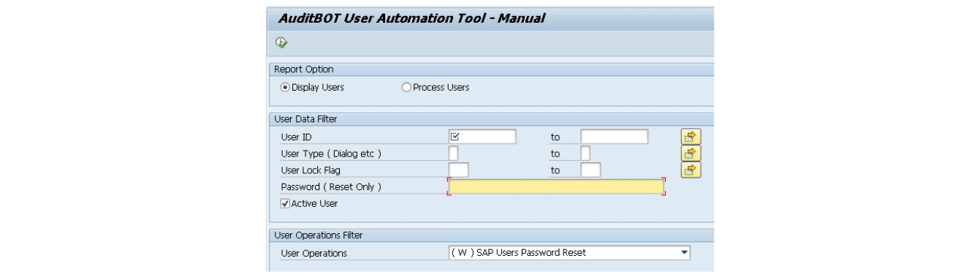This screenshot has width=980, height=277.
Task: Click the 'Report Option' section header
Action: coord(303,69)
